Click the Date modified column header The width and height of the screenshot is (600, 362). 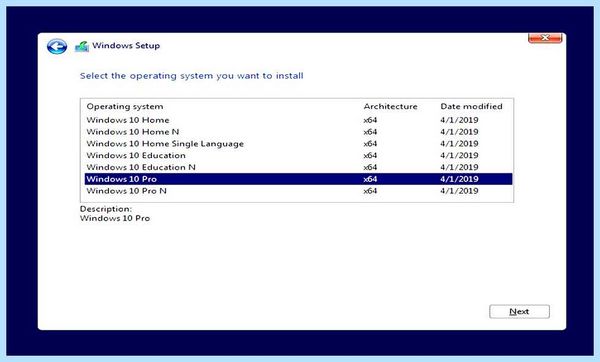pos(471,106)
